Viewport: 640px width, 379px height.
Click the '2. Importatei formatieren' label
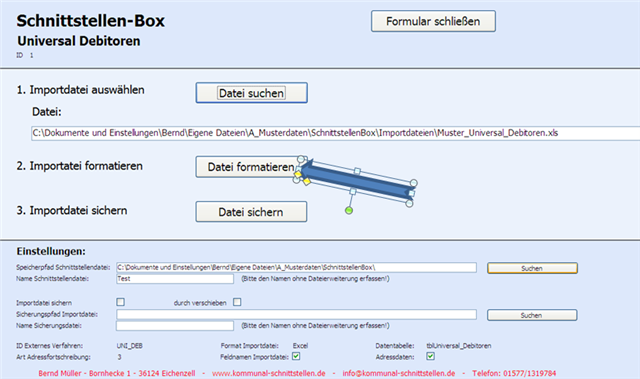click(80, 166)
